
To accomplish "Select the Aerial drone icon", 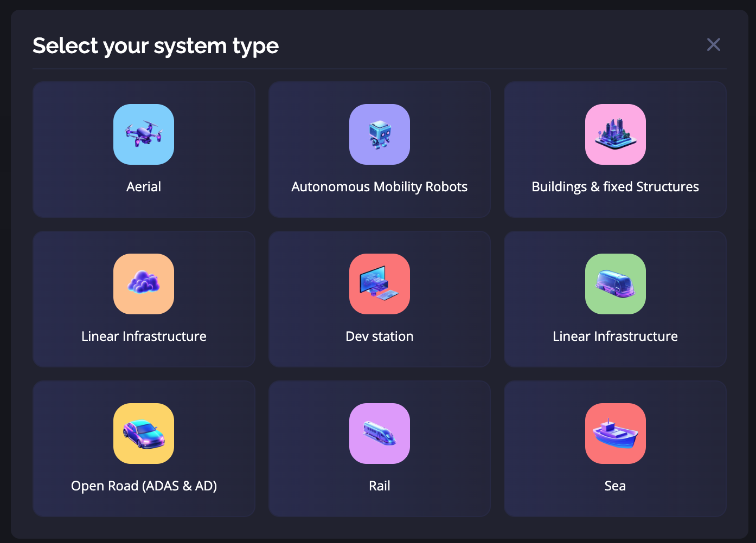I will (144, 134).
